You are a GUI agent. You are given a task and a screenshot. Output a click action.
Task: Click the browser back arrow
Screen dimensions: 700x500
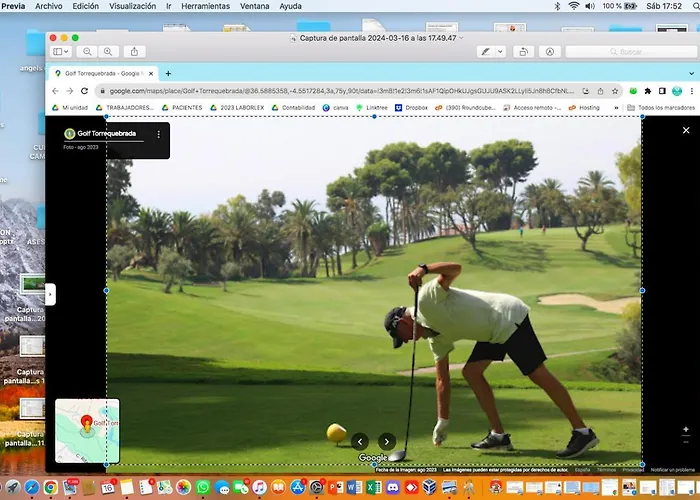coord(55,91)
